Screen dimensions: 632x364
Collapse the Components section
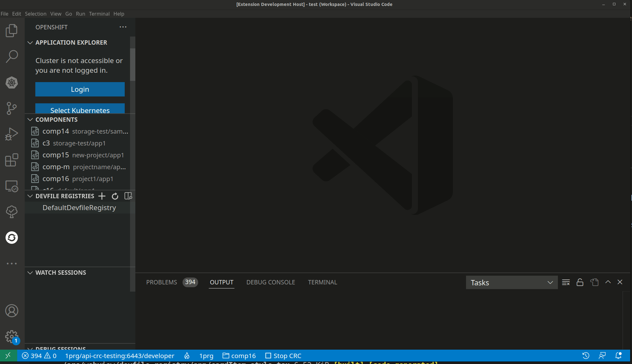pyautogui.click(x=30, y=120)
